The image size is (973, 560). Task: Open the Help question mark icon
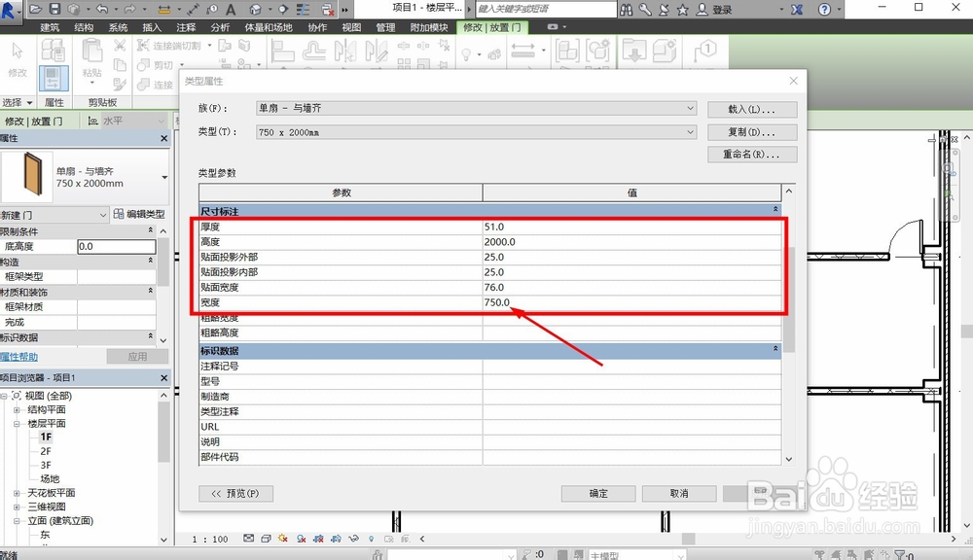tap(824, 10)
